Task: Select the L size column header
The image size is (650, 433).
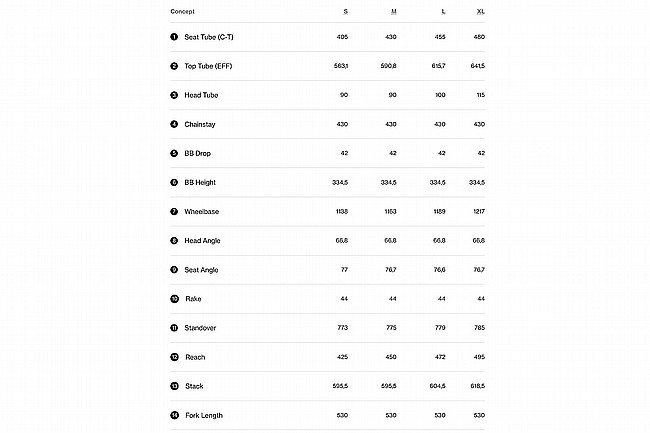Action: click(444, 12)
